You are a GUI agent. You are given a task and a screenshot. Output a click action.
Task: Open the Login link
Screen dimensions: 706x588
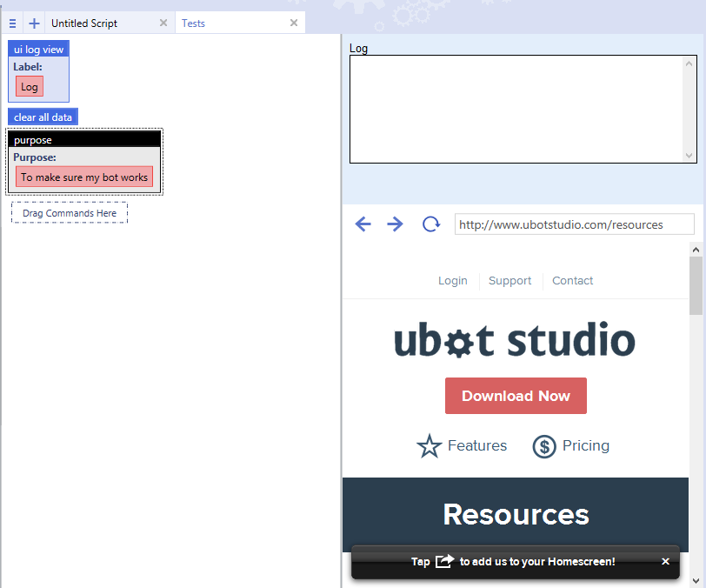click(x=452, y=281)
